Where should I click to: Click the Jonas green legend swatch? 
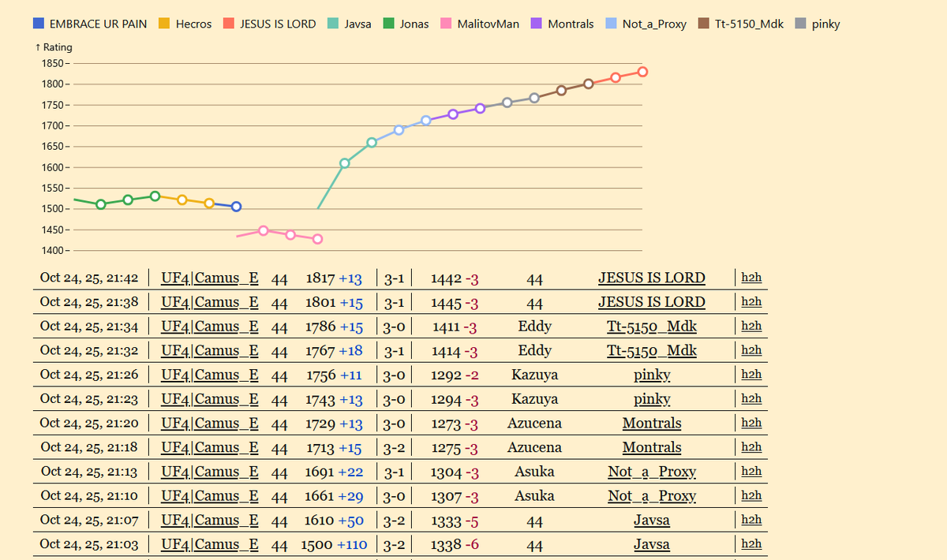(389, 24)
